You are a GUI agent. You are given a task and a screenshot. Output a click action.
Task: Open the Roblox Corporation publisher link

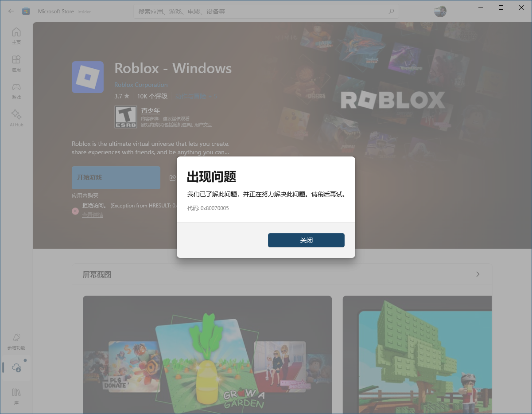(x=141, y=85)
